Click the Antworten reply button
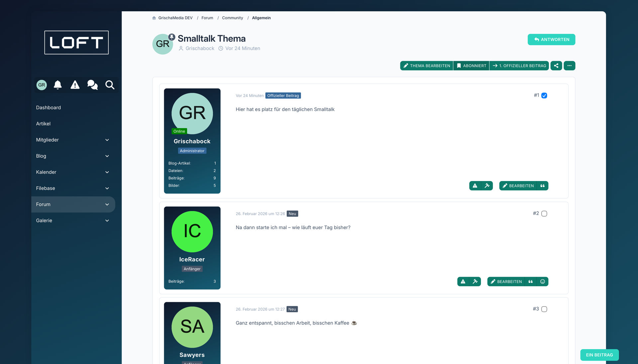638x364 pixels. pos(551,40)
